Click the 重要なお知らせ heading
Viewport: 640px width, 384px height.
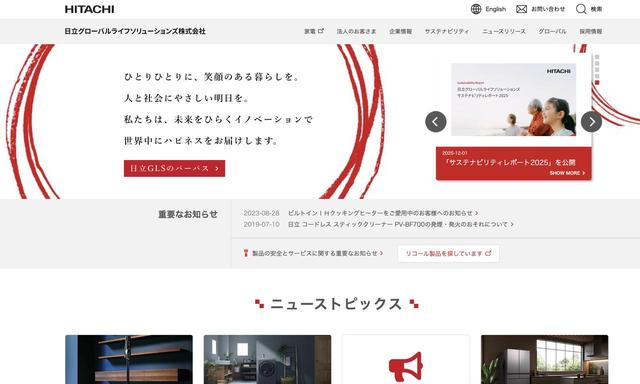[x=188, y=214]
